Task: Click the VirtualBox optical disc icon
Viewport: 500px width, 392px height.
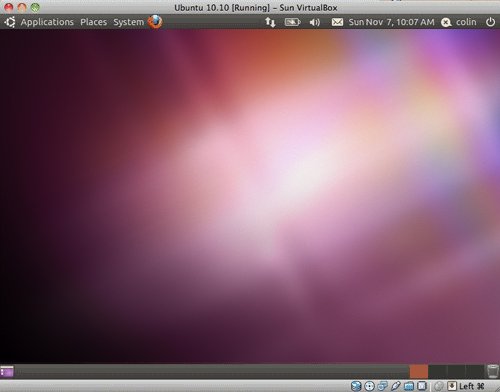Action: tap(369, 386)
